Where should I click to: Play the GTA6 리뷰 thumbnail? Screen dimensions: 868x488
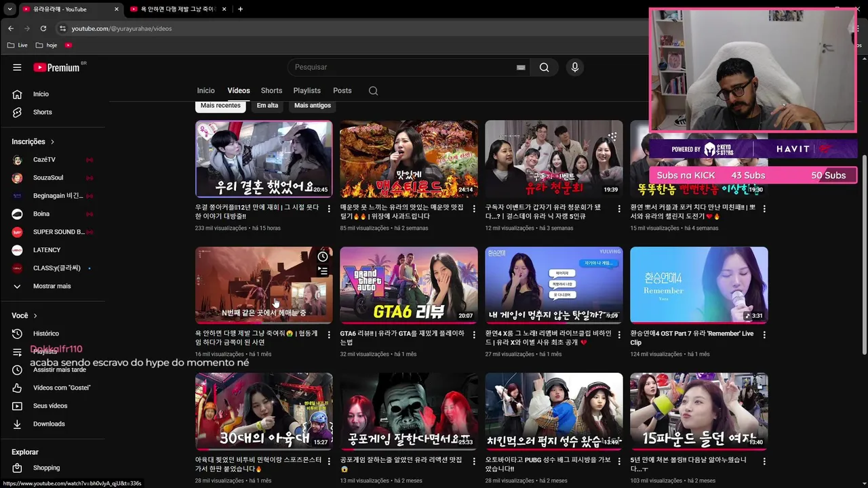(x=409, y=285)
